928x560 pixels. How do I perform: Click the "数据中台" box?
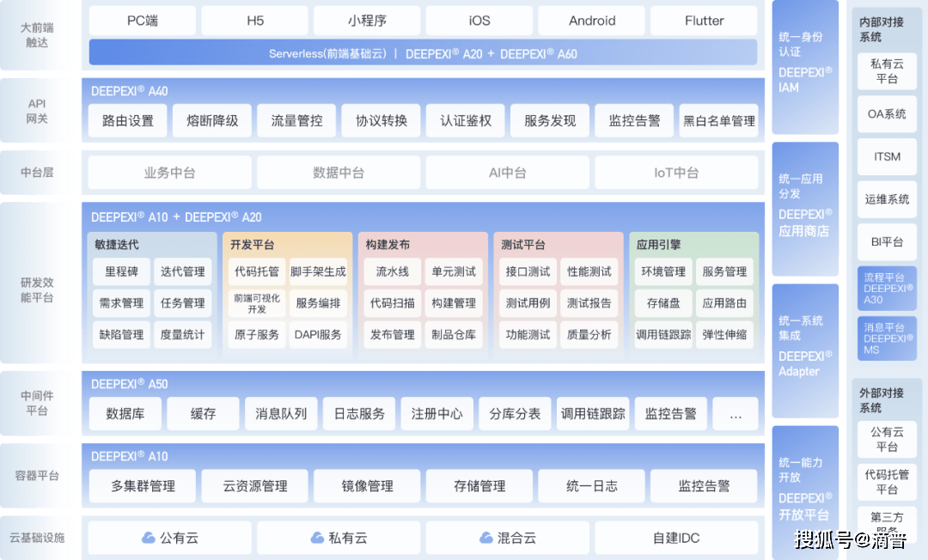coord(339,173)
